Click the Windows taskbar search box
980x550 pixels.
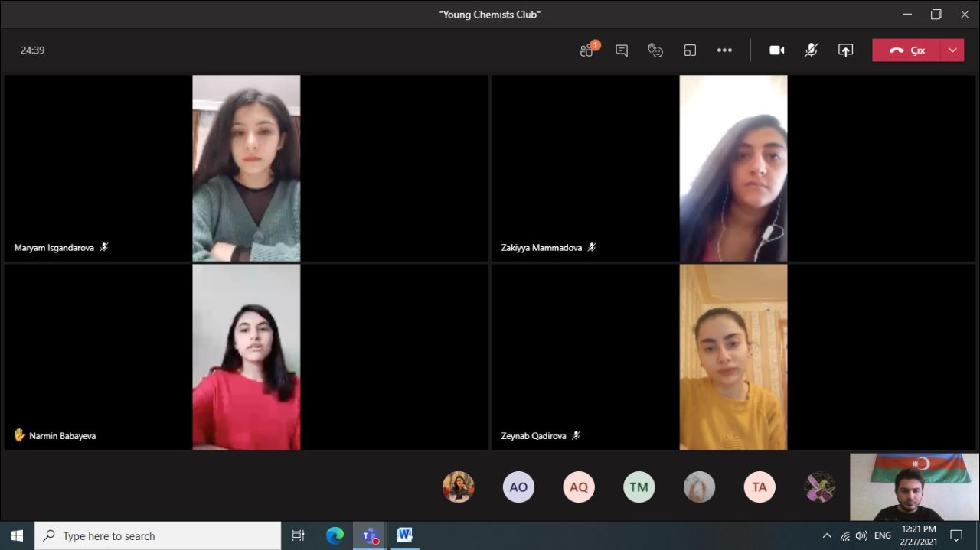[158, 536]
